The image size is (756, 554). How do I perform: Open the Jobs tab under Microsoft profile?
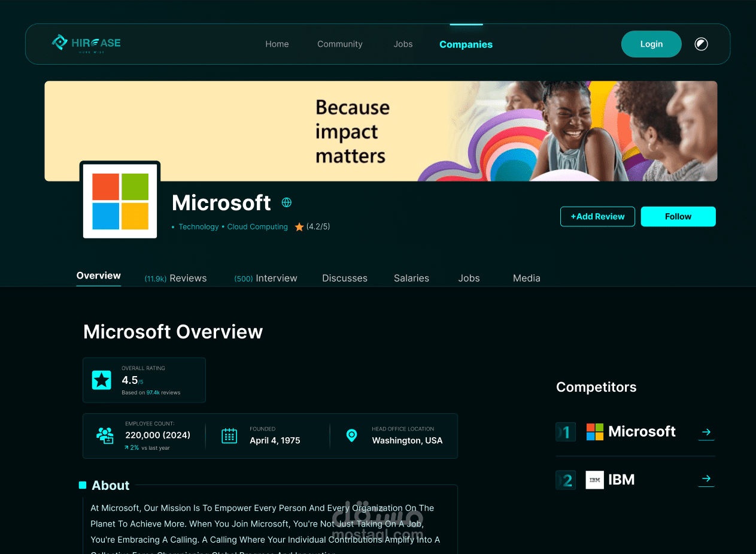pos(469,278)
